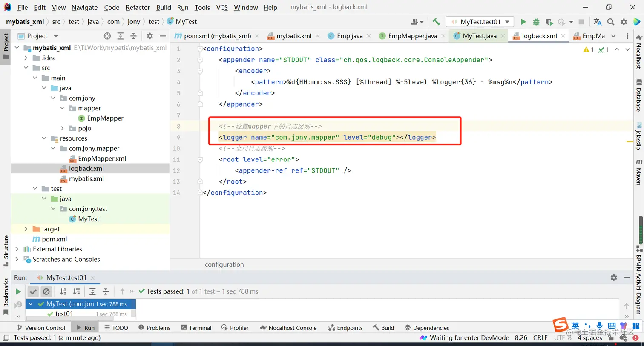Collapse the resources folder node
Screen dimensions: 644x346
(44, 138)
